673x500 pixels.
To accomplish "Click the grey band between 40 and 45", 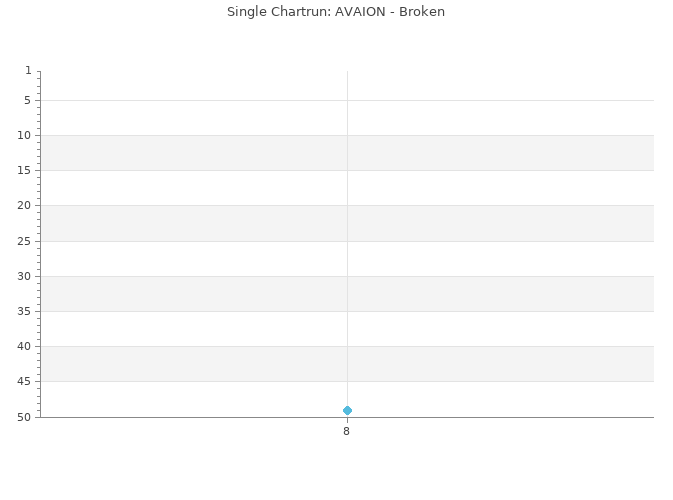I will tap(347, 364).
